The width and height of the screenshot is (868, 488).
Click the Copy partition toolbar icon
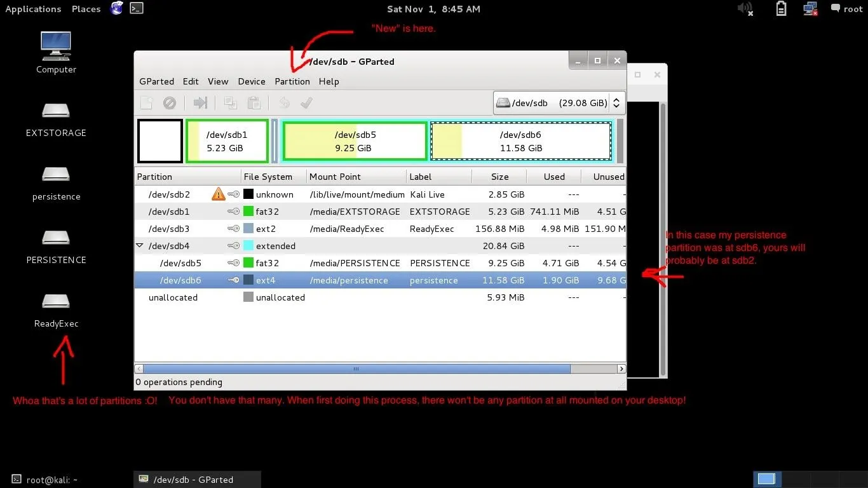click(231, 103)
